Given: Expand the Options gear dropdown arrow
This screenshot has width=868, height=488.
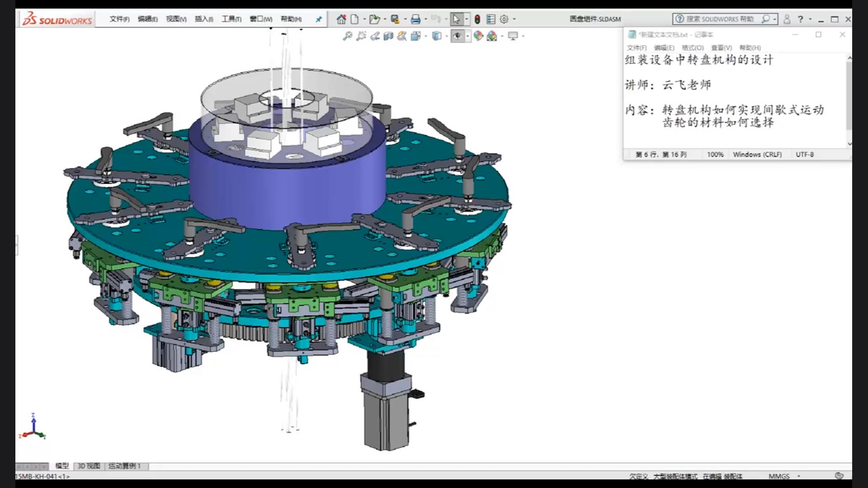Looking at the screenshot, I should point(514,19).
